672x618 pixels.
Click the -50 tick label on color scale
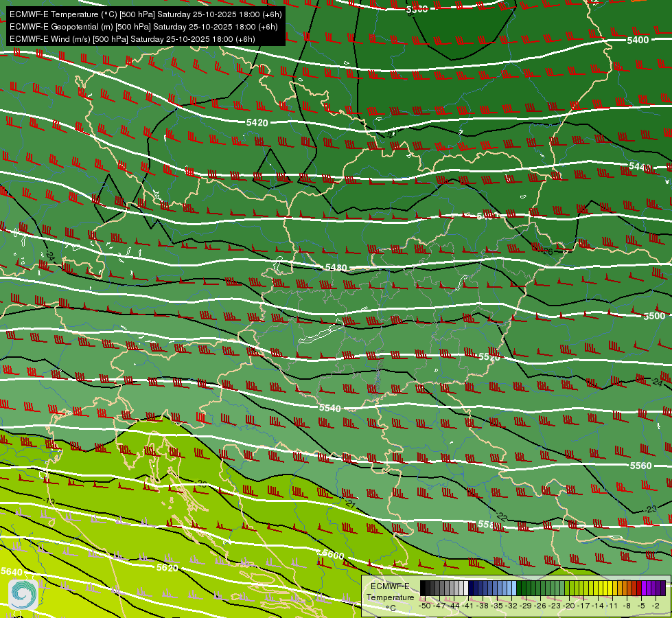coord(424,606)
